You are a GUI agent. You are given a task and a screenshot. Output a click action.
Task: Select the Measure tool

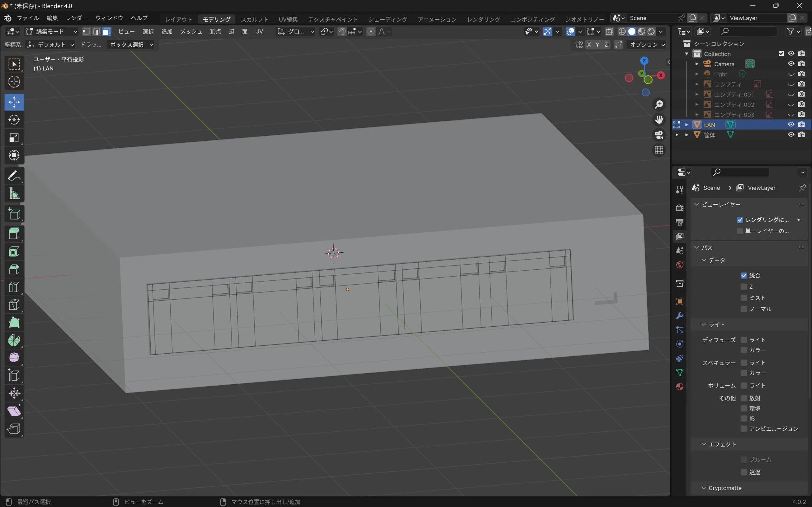[14, 194]
